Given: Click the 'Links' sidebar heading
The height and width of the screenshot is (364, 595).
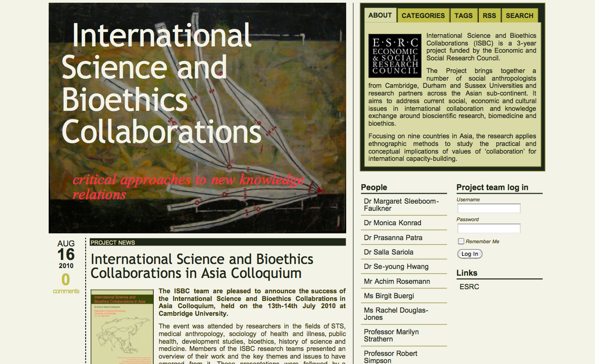Looking at the screenshot, I should [467, 273].
